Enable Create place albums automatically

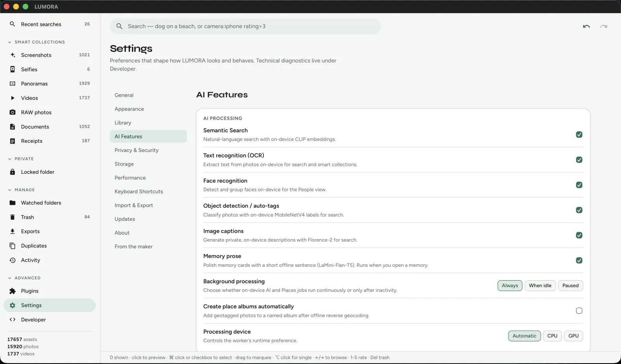coord(579,311)
